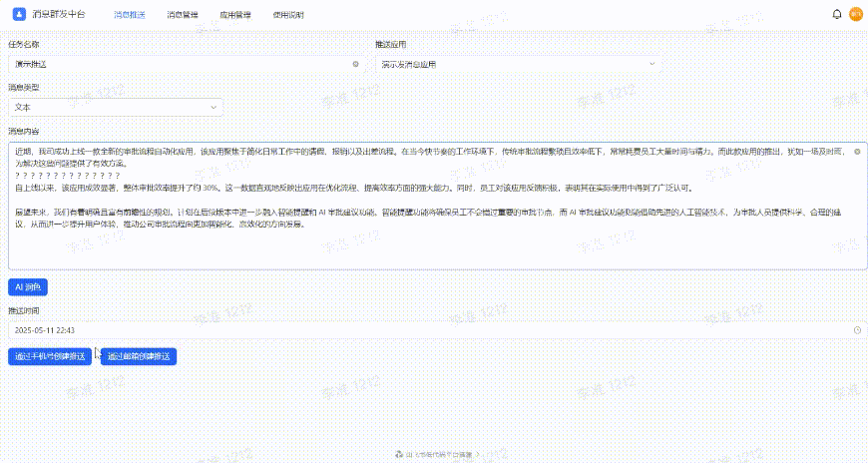Screen dimensions: 868x463
Task: Open the notification bell
Action: [836, 14]
